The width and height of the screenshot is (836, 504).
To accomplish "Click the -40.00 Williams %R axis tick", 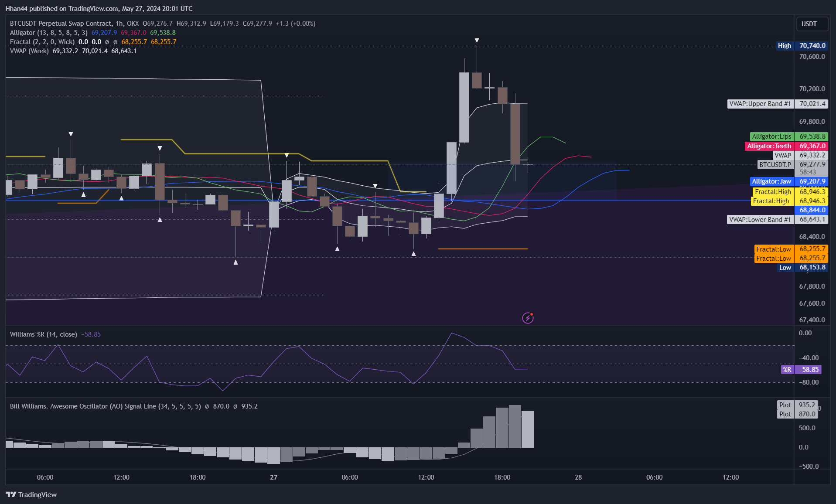I will click(x=809, y=358).
